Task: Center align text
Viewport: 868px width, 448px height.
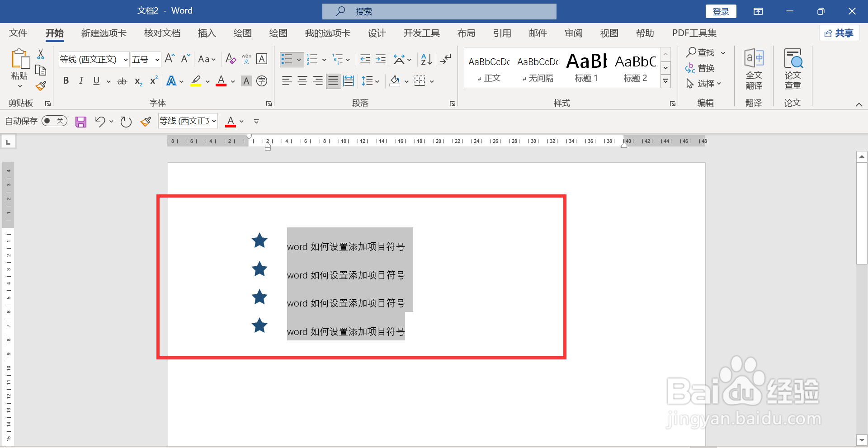Action: point(302,81)
